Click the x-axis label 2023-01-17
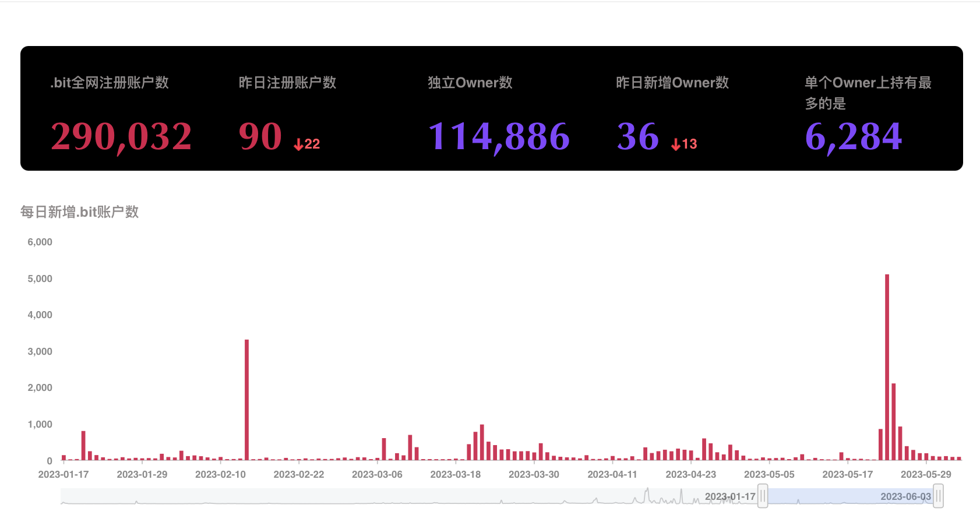Viewport: 980px width, 522px height. click(x=64, y=474)
